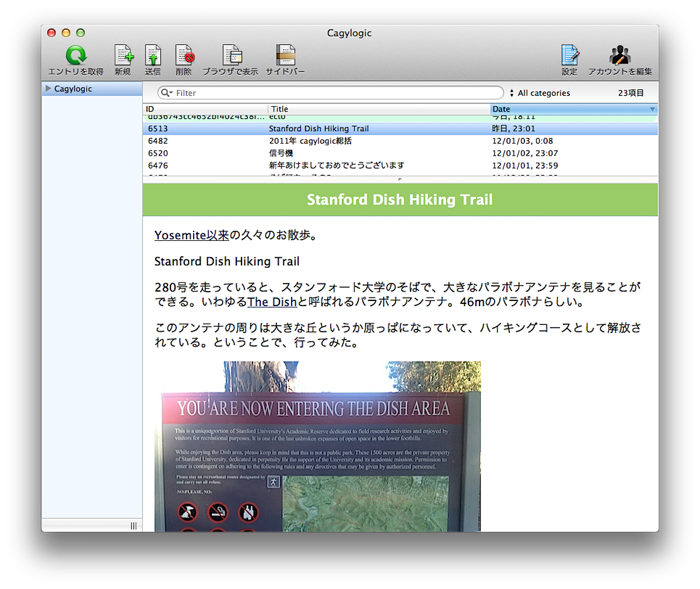Delete entry using 削除 icon
The width and height of the screenshot is (700, 589).
pos(184,56)
